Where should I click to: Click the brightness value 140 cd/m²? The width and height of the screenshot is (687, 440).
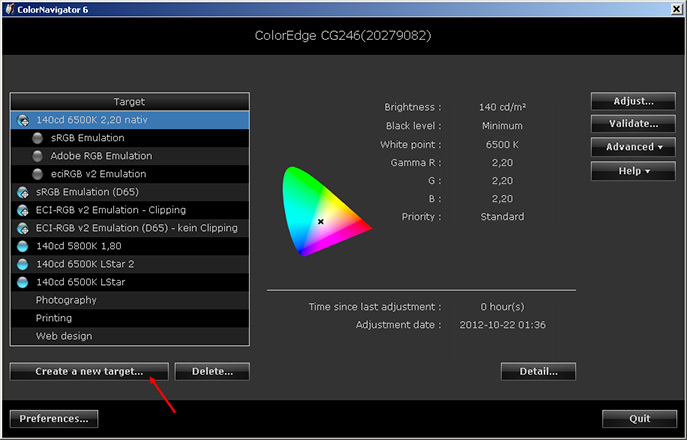point(503,107)
